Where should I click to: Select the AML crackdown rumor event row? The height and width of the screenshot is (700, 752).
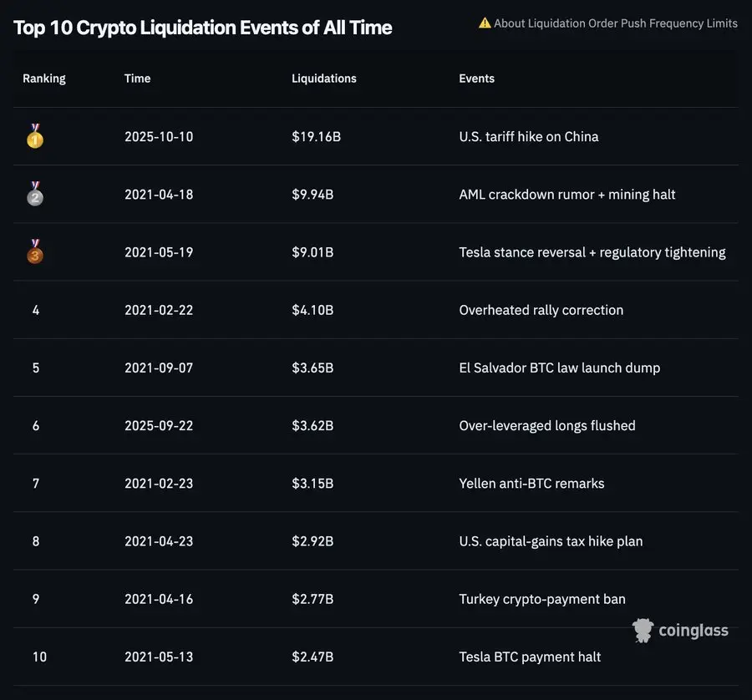(x=567, y=195)
